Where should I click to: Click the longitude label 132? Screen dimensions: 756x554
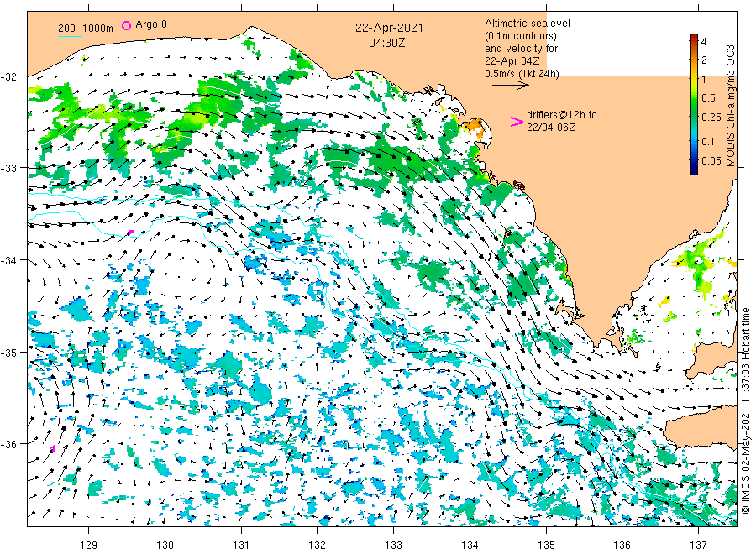(318, 546)
